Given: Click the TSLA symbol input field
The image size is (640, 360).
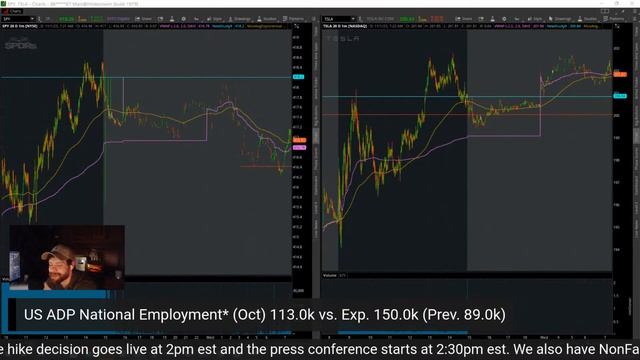Looking at the screenshot, I should pos(338,19).
